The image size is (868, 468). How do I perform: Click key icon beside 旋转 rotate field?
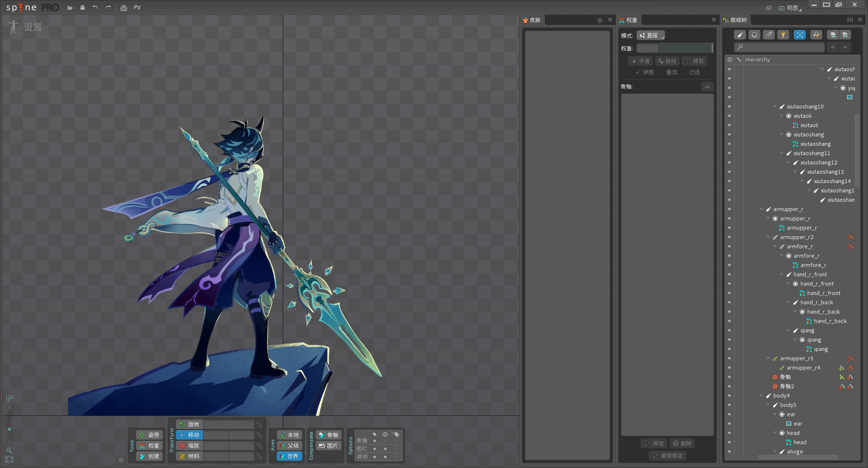pos(259,424)
